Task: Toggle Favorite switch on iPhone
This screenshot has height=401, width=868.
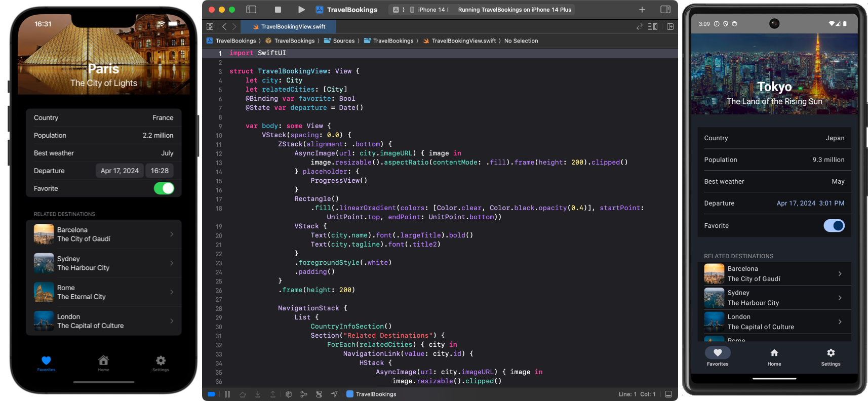Action: [x=164, y=188]
